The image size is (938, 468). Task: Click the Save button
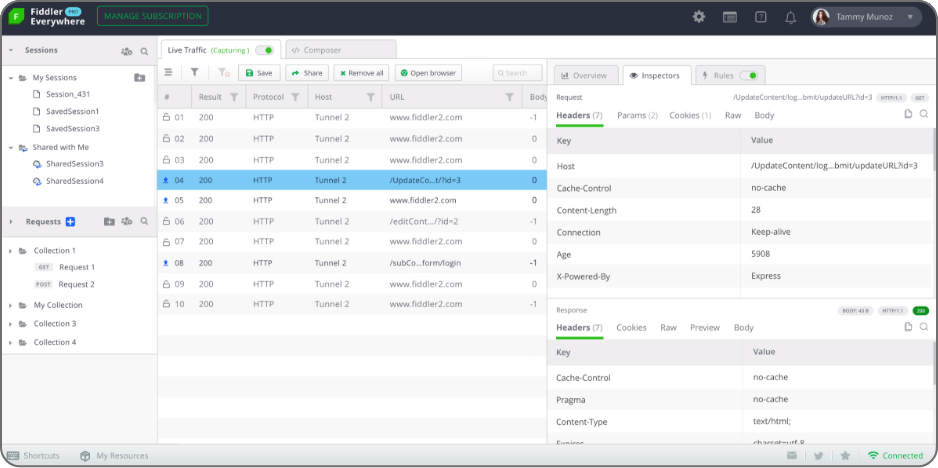pos(259,73)
